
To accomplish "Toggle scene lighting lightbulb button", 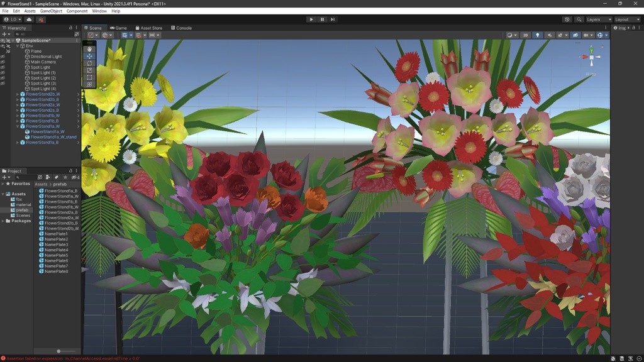I will tap(537, 35).
